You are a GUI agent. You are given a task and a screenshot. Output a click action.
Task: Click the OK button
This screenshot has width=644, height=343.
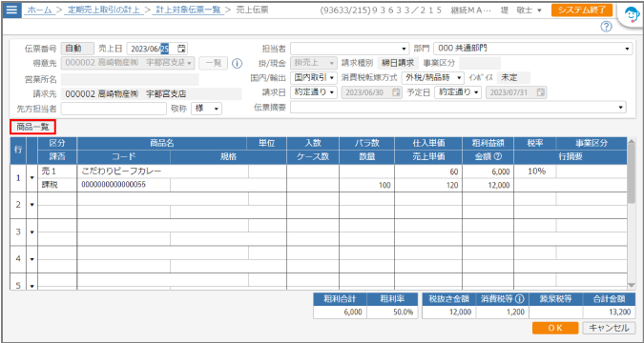(555, 328)
